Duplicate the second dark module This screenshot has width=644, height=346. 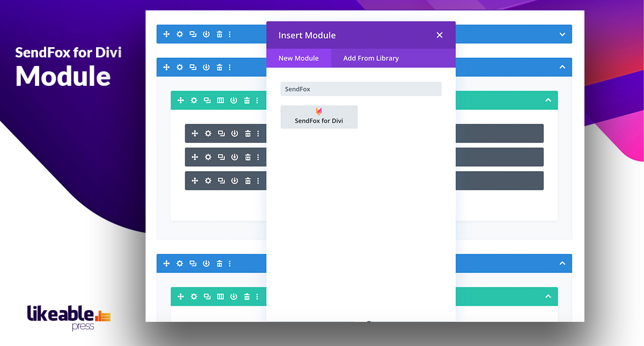click(x=221, y=157)
